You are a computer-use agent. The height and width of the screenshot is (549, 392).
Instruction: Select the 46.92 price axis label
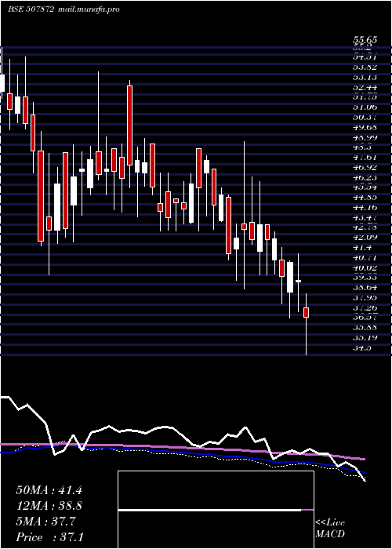pos(365,167)
